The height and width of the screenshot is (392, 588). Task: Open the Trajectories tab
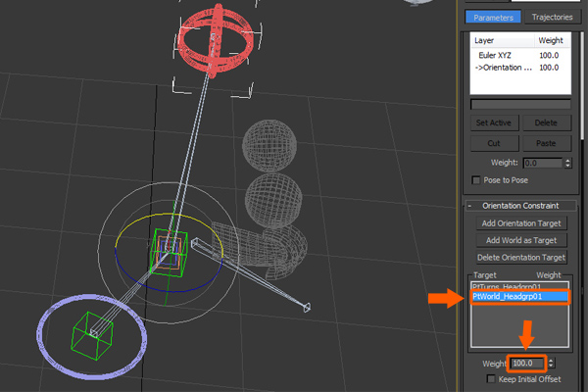[552, 18]
